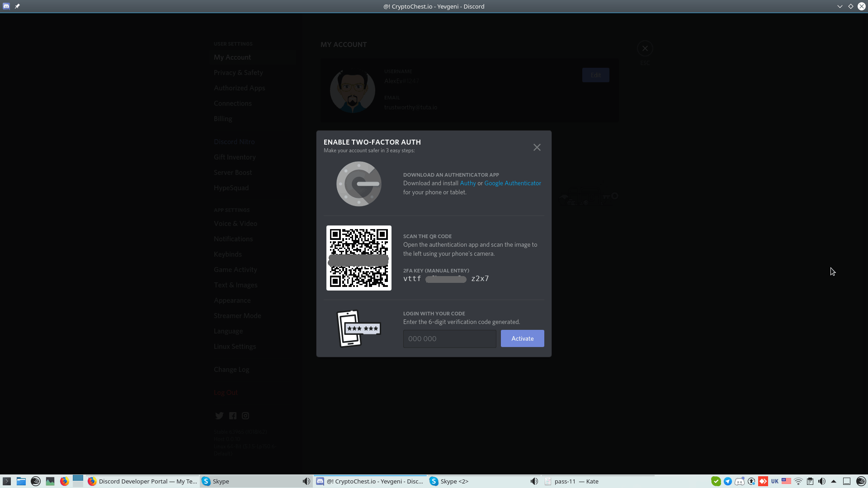Mute audio on Skype taskbar entry
Viewport: 868px width, 488px height.
point(306,481)
